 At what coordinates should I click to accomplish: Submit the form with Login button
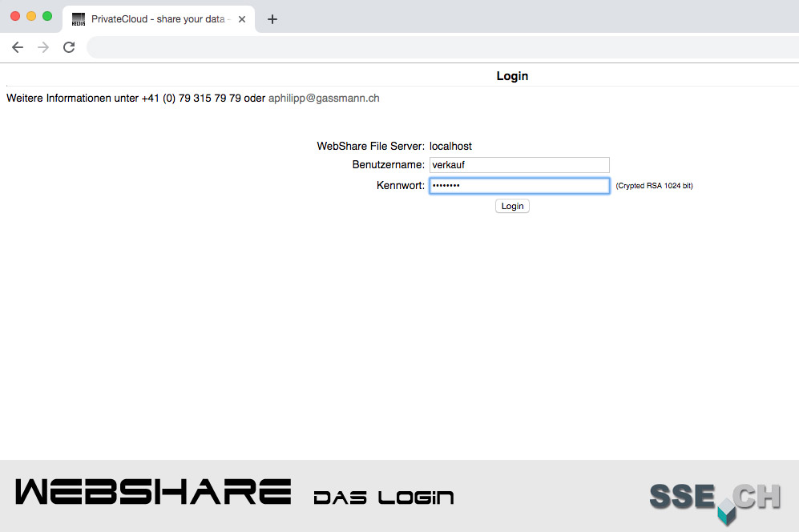(x=512, y=206)
